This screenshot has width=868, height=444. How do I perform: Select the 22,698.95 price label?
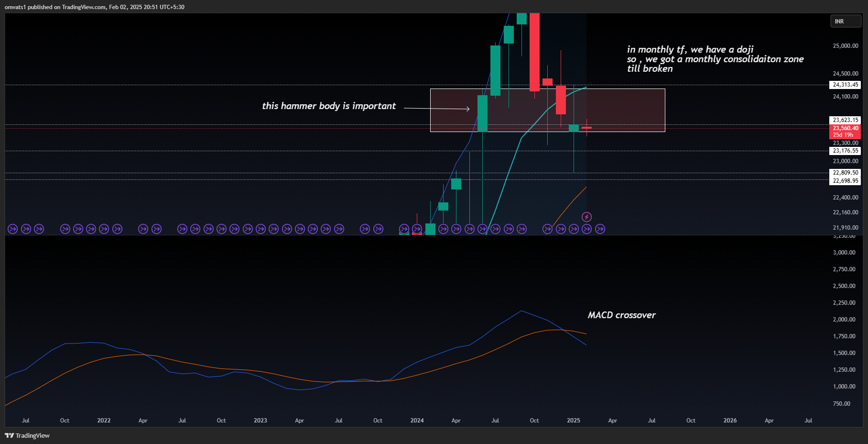click(845, 181)
